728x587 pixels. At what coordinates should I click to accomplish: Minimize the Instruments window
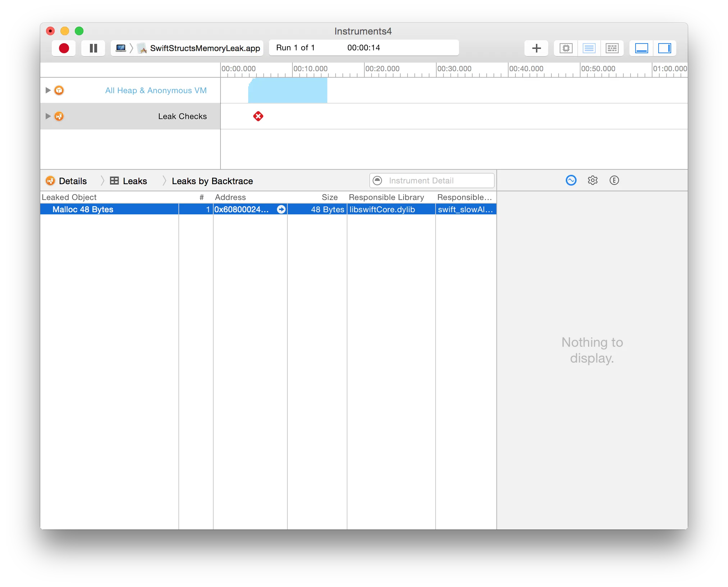click(x=65, y=31)
